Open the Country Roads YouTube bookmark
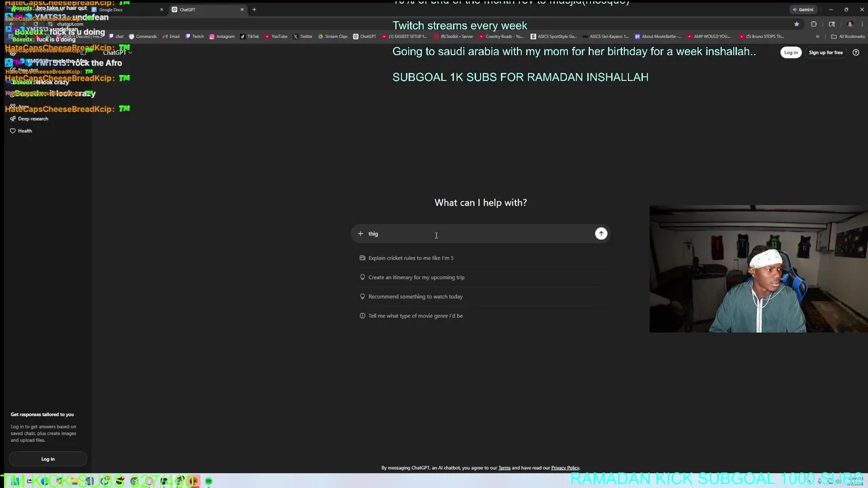Screen dimensions: 868x488 (x=501, y=37)
